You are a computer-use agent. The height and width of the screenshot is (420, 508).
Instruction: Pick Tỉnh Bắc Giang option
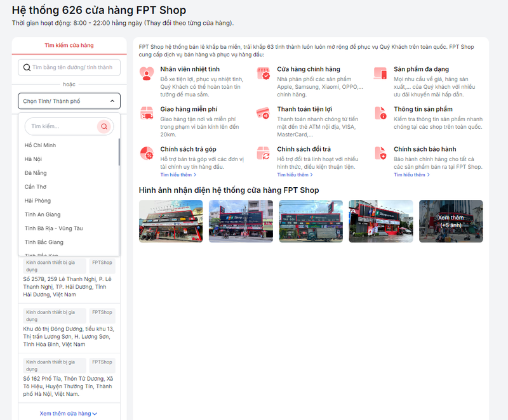point(69,242)
